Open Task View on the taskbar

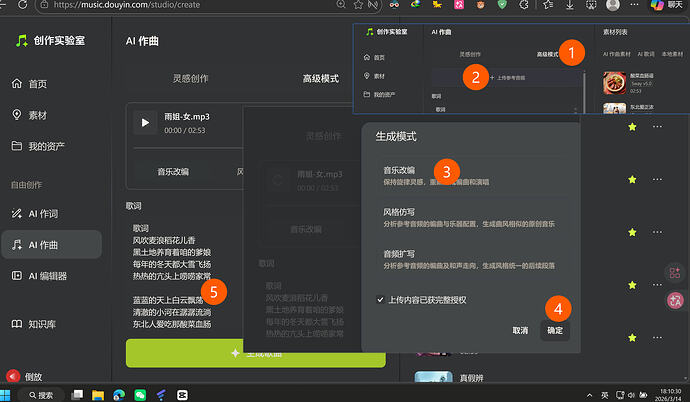coord(77,395)
